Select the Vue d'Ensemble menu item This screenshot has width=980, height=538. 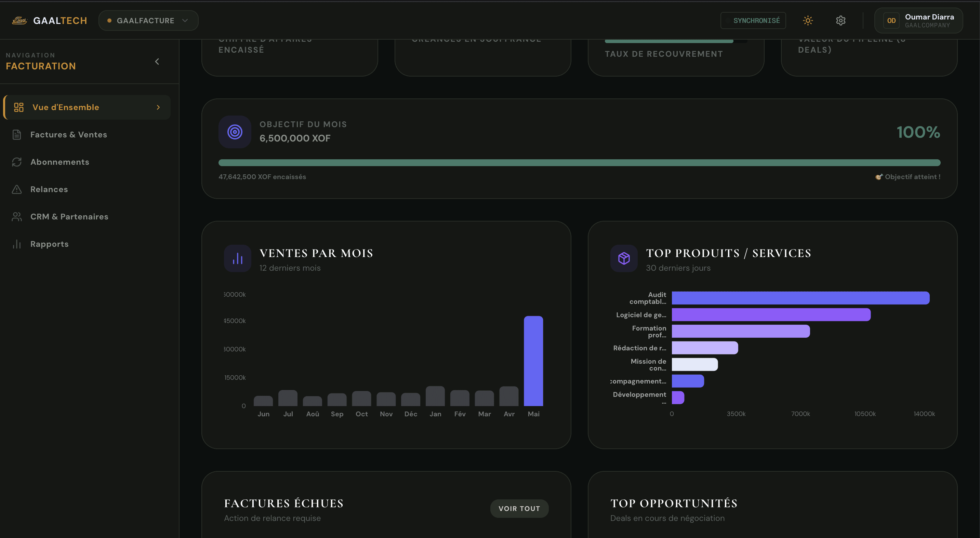point(87,107)
